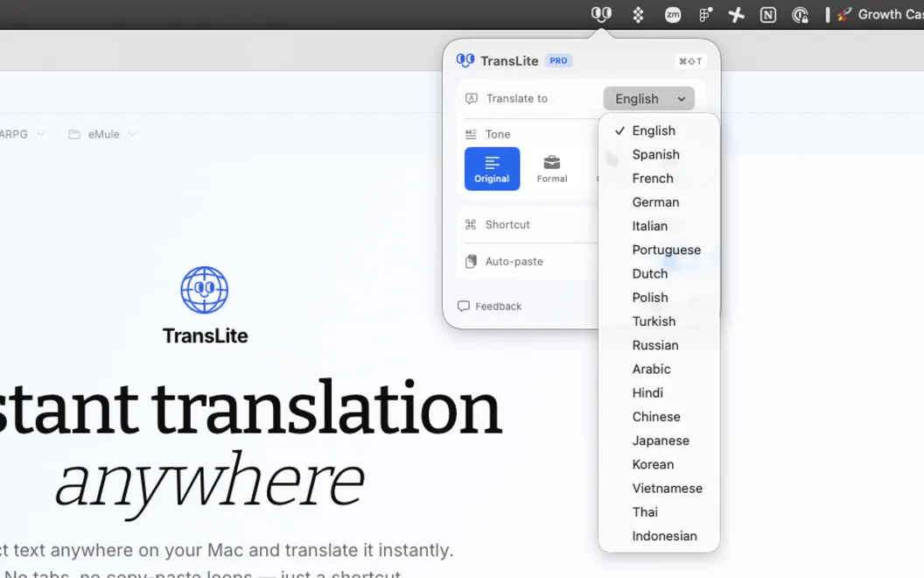924x578 pixels.
Task: Select Portuguese in the language list
Action: coord(659,250)
